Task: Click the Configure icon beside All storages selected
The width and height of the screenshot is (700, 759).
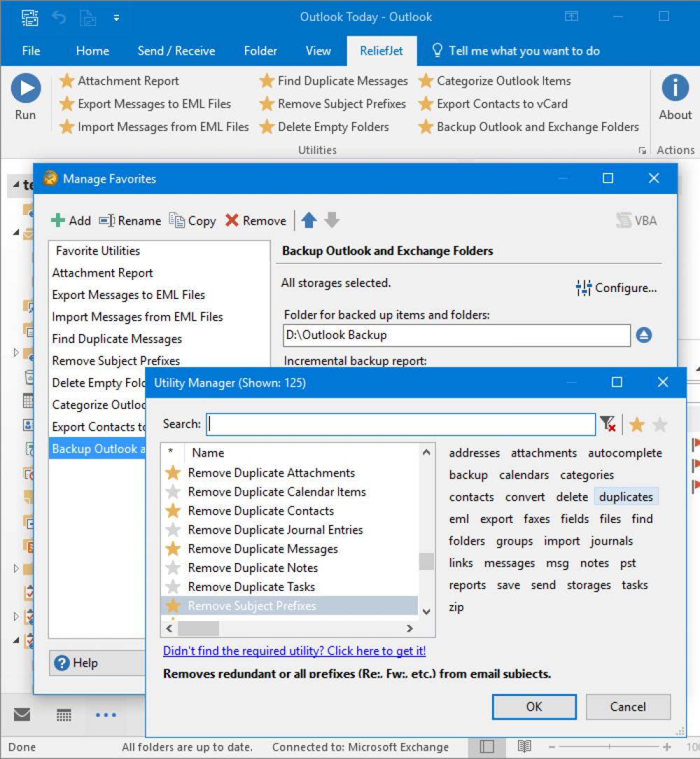Action: pos(584,287)
